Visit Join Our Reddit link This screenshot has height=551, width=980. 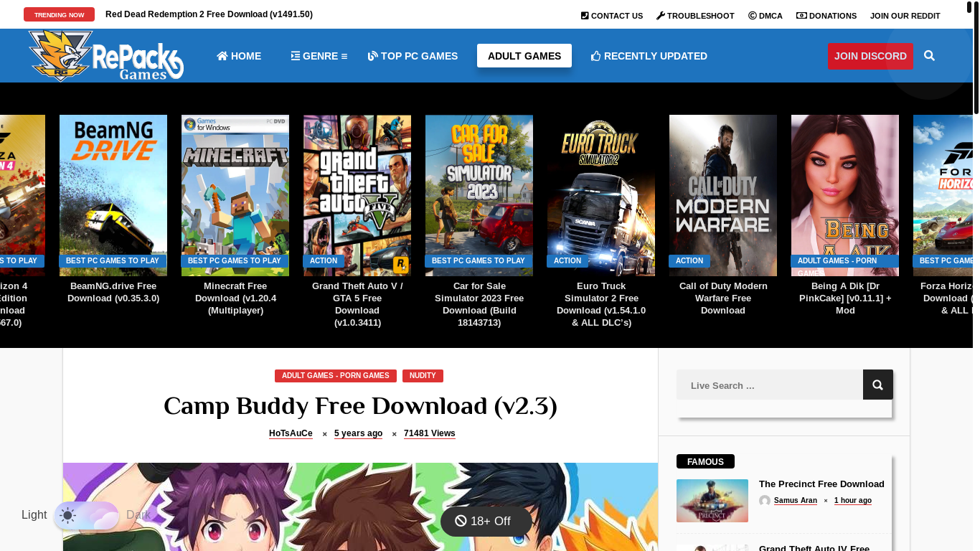click(905, 16)
